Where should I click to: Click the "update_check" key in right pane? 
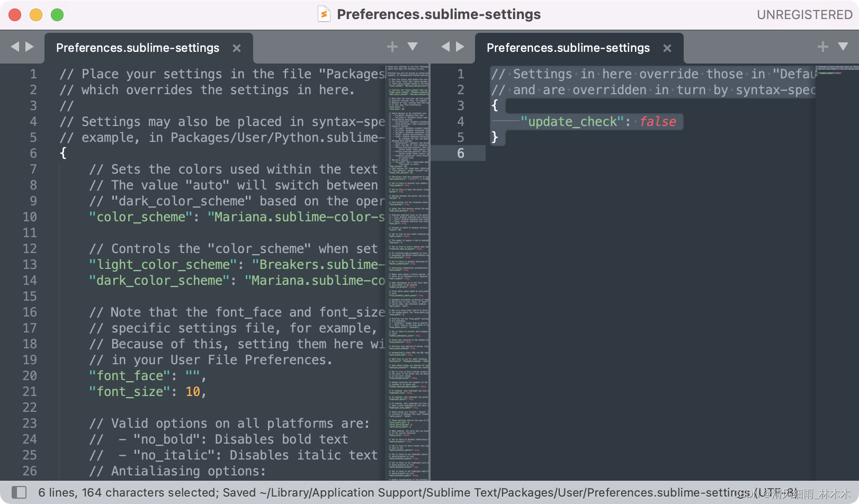[x=572, y=122]
